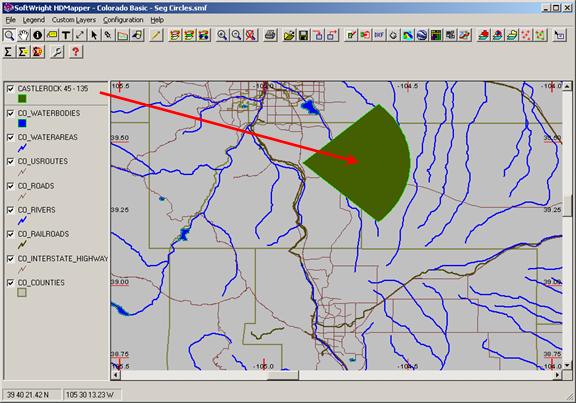This screenshot has height=403, width=576.
Task: Click the pointer-with-box icon at toolbar end
Action: (559, 35)
